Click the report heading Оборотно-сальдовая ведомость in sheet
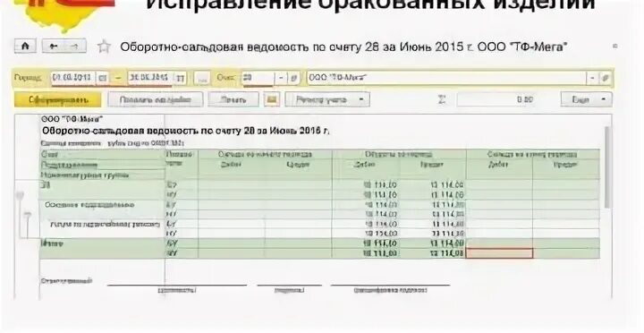 pyautogui.click(x=186, y=131)
